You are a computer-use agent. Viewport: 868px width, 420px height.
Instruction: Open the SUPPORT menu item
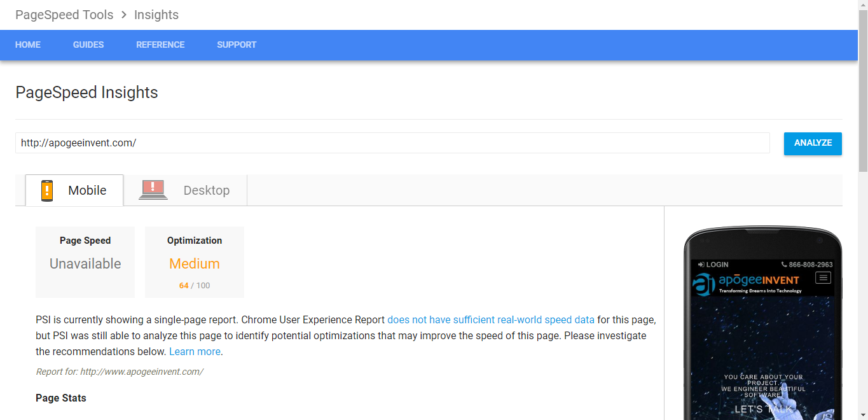[x=237, y=45]
